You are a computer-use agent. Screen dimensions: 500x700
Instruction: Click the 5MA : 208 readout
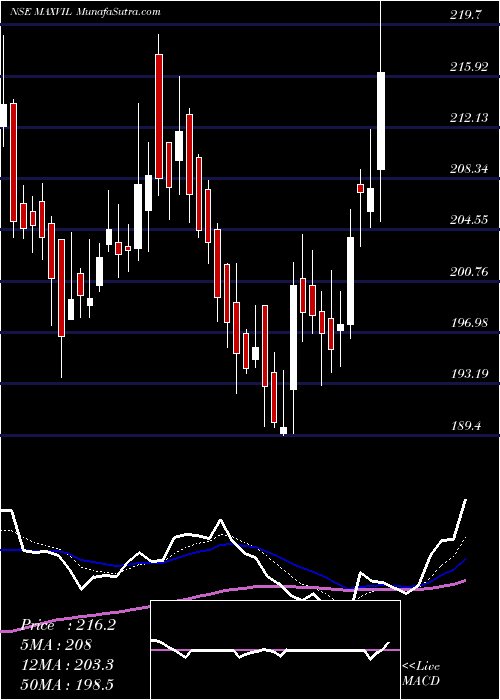56,644
